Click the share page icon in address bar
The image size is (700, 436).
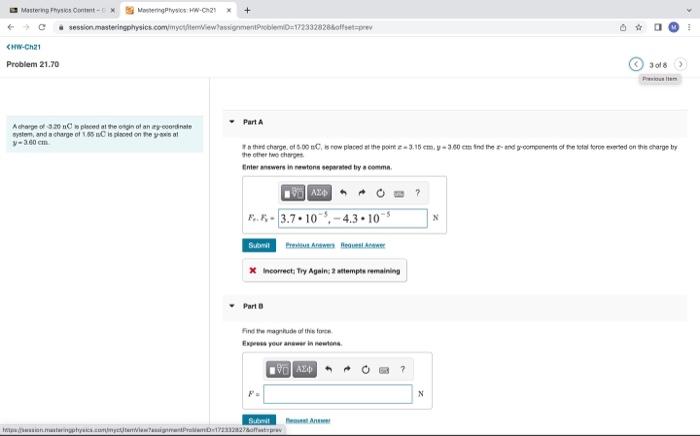pos(623,27)
